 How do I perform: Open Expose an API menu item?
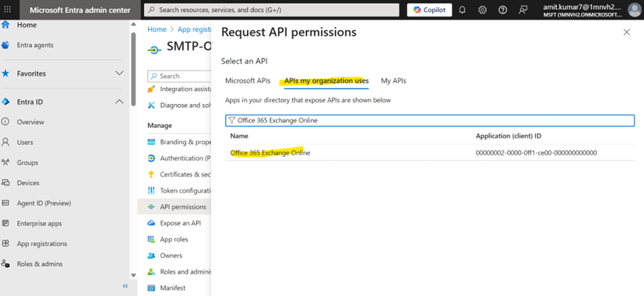180,223
